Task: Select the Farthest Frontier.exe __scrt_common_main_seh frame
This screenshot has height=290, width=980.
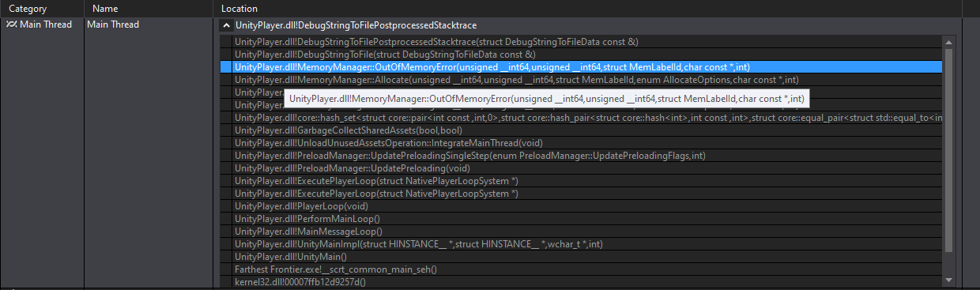Action: (581, 269)
